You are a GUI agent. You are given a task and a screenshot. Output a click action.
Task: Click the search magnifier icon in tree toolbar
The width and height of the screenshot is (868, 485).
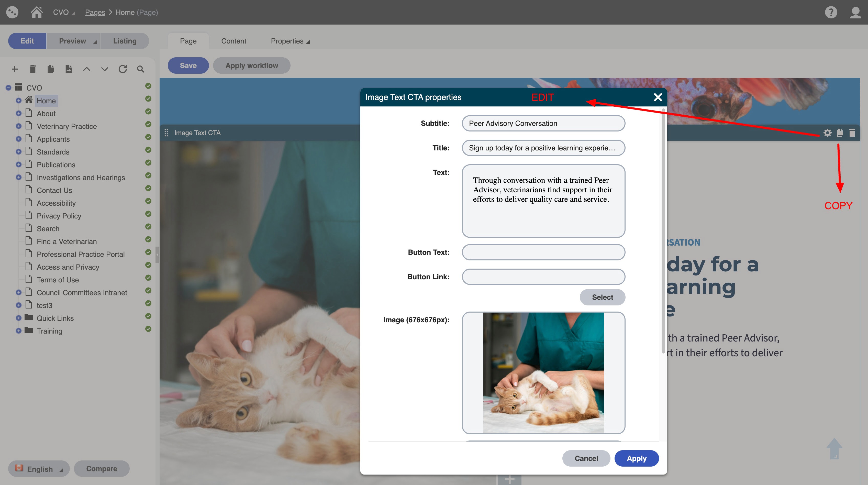click(140, 69)
